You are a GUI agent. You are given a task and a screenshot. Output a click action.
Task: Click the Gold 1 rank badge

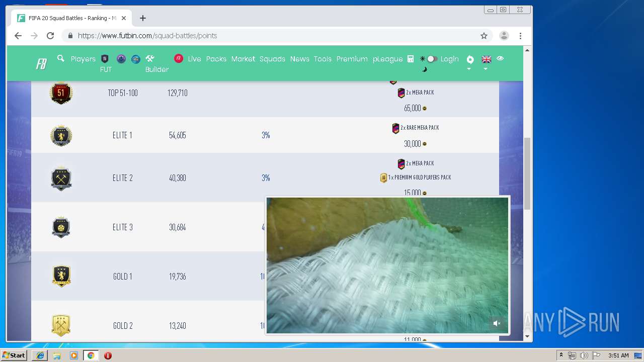click(61, 276)
